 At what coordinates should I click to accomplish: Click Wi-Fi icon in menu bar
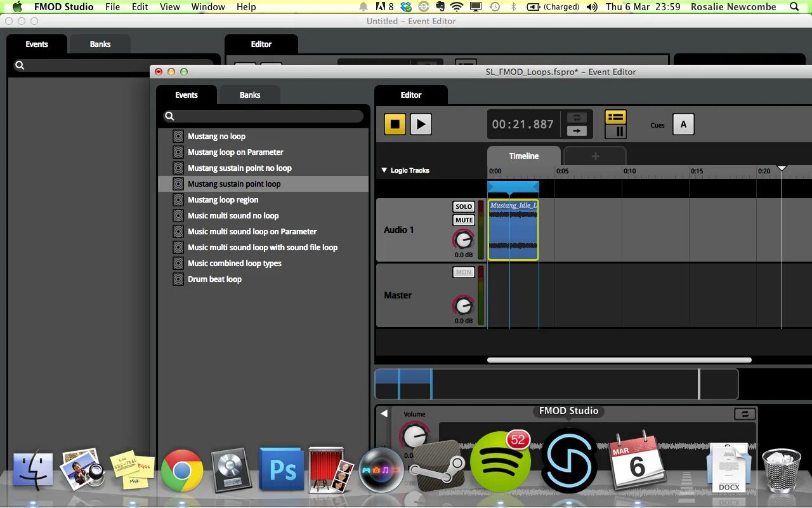457,7
